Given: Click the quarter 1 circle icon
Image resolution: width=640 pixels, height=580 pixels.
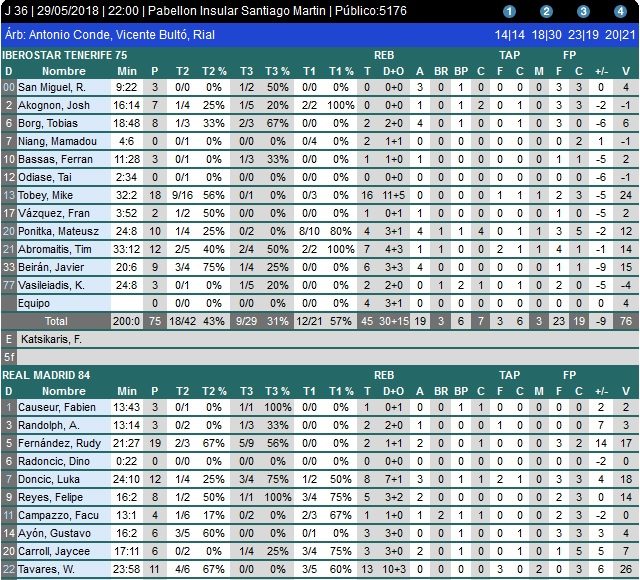Looking at the screenshot, I should tap(509, 12).
